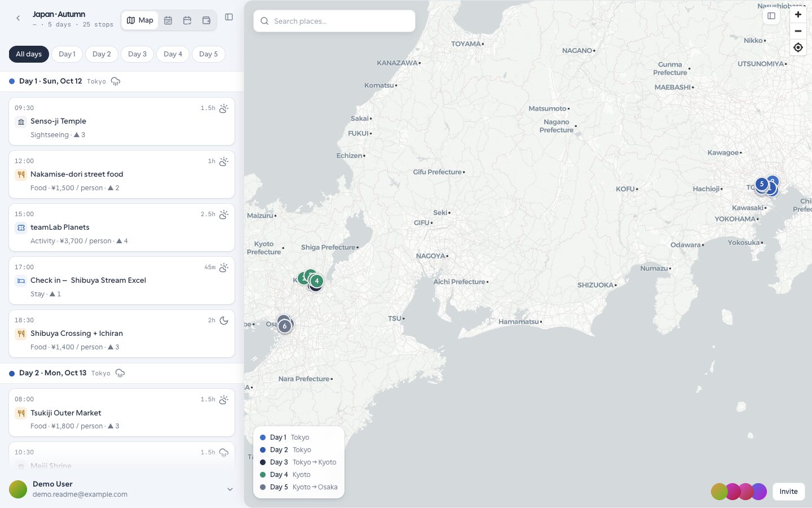Toggle the side panel icon on the map
This screenshot has width=812, height=508.
771,16
